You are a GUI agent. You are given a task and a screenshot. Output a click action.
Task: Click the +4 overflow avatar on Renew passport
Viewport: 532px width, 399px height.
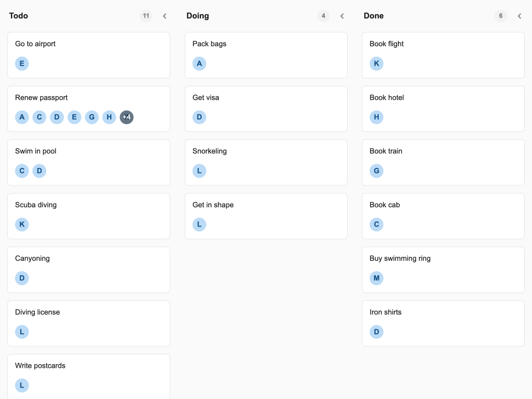(127, 117)
